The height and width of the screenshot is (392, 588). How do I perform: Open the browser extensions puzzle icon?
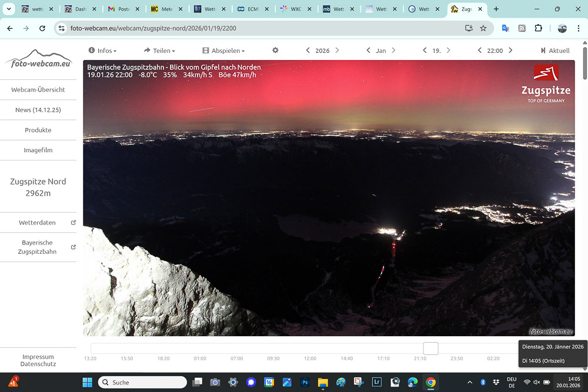coord(538,28)
